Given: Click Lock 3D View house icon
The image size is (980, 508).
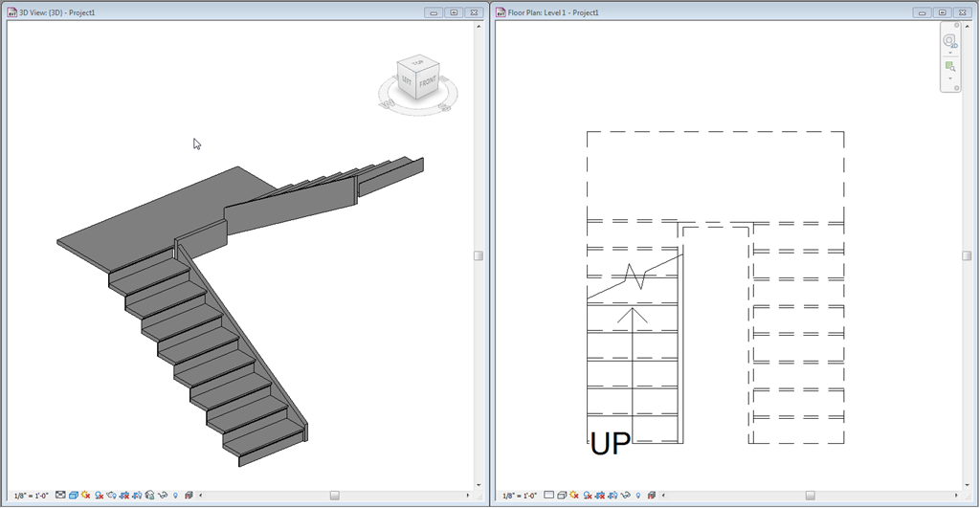Looking at the screenshot, I should (x=150, y=495).
